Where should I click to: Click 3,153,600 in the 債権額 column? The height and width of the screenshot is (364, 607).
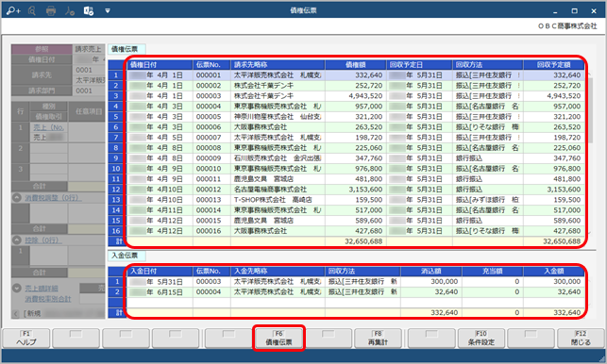pos(356,190)
